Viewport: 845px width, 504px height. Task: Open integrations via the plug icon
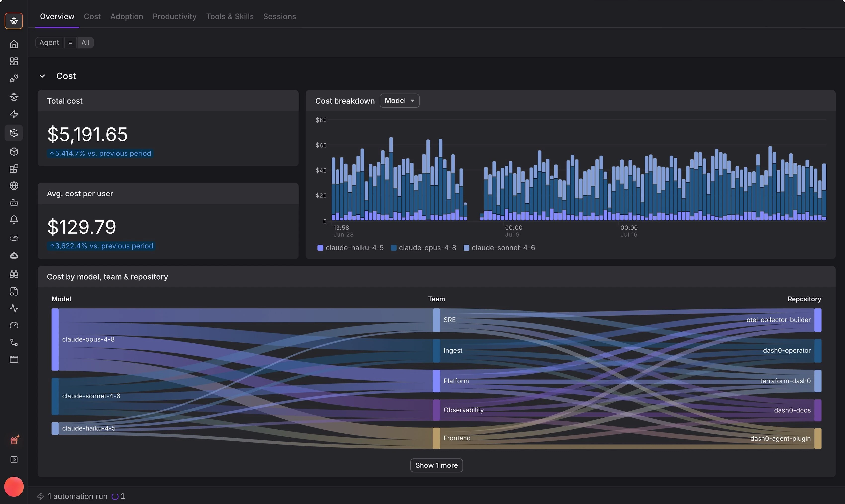(x=14, y=78)
